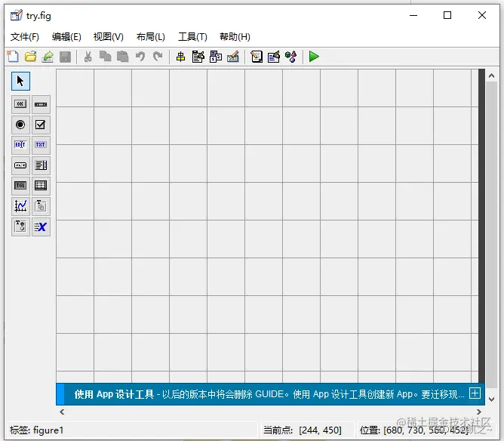Click vertical scrollbar up arrow
Screen dimensions: 504x441
pyautogui.click(x=491, y=76)
